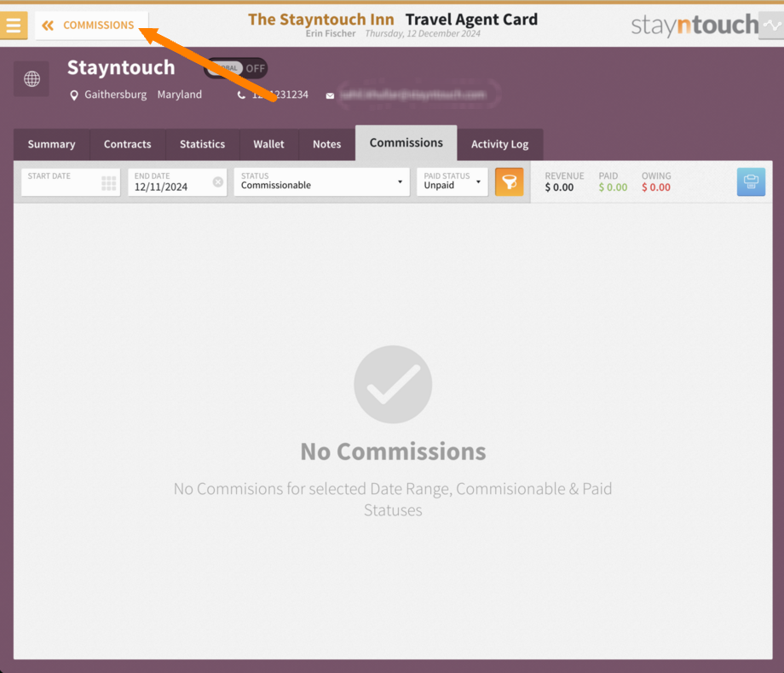Expand the Status Commissionable dropdown
The height and width of the screenshot is (673, 784).
click(x=321, y=182)
